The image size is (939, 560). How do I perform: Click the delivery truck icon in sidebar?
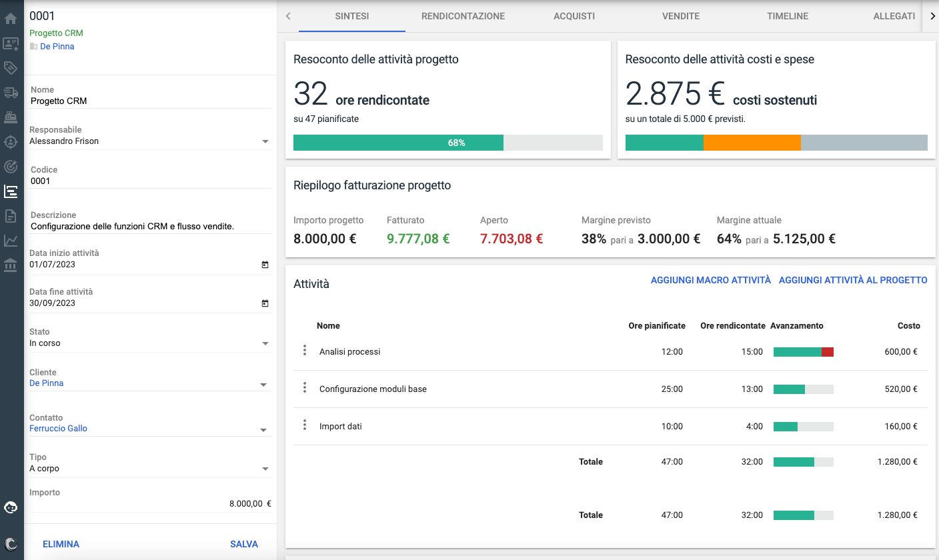pos(11,93)
